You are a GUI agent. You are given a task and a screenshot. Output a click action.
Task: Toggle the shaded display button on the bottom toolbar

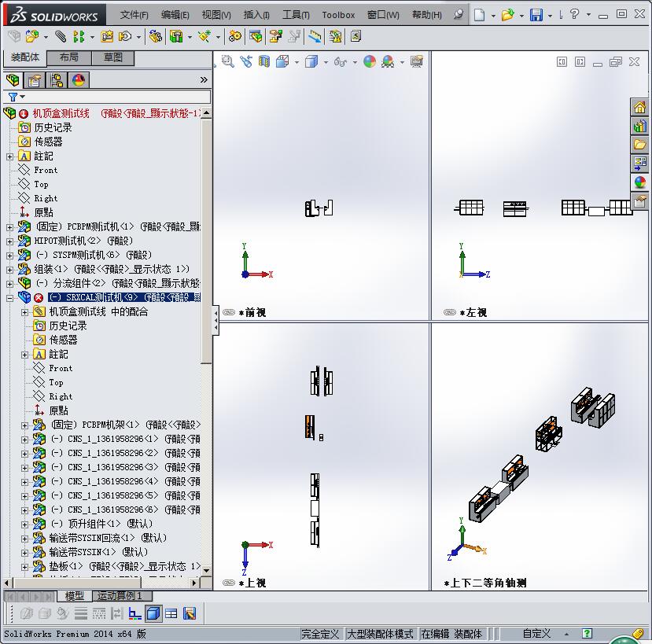pos(153,613)
